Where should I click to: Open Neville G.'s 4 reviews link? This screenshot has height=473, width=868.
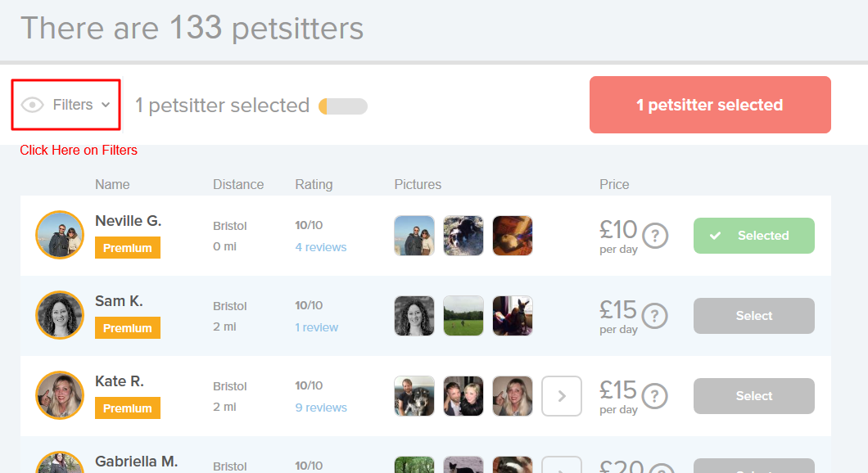coord(321,247)
